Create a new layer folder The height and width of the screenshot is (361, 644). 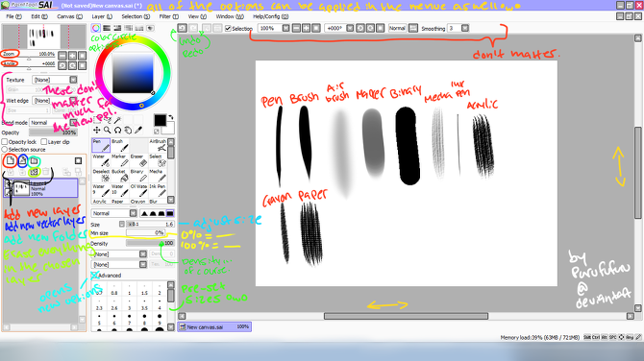coord(34,160)
